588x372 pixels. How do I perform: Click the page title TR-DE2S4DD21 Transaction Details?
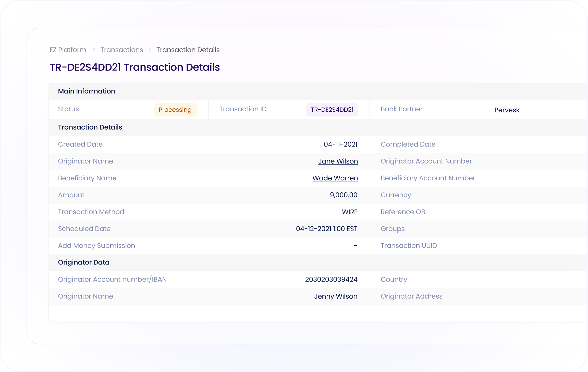135,67
